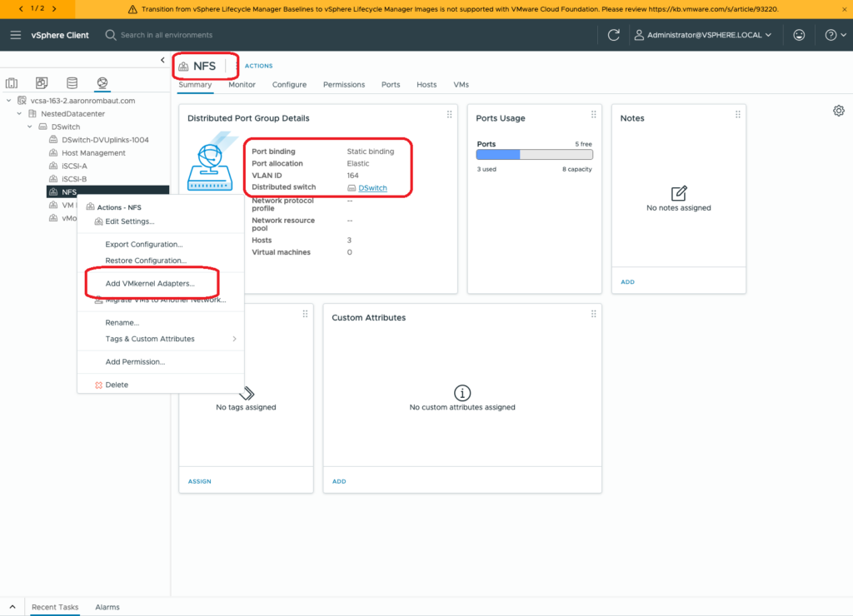Click the refresh icon in top bar
The height and width of the screenshot is (616, 853).
pos(614,35)
